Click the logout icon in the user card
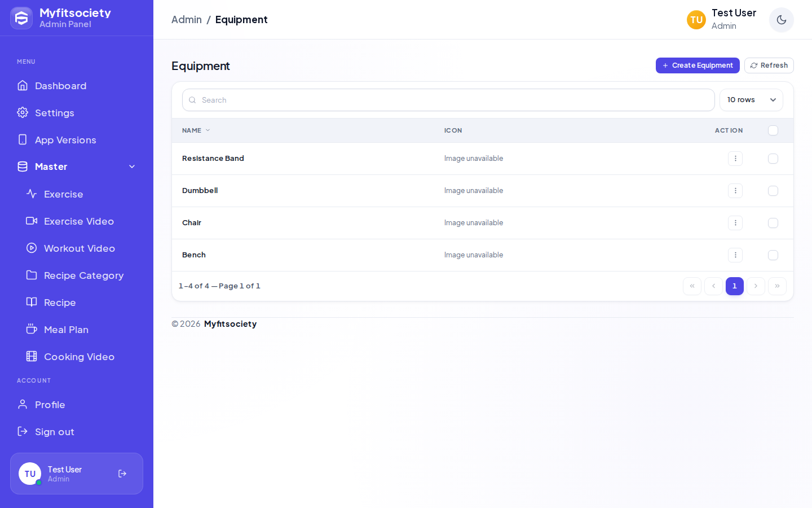Screen dimensions: 812x508 click(x=122, y=474)
